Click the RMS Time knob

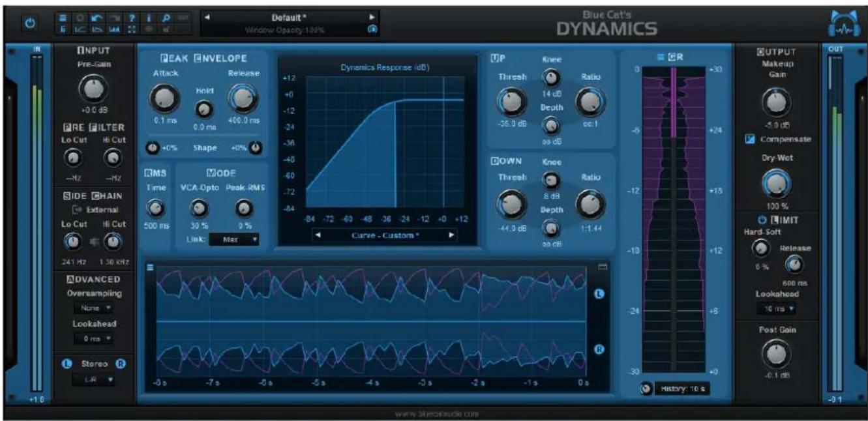(155, 208)
